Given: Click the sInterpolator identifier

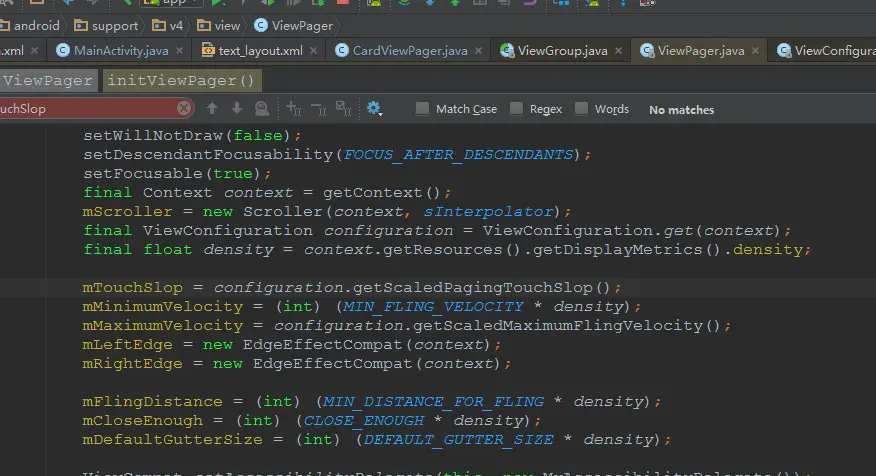Looking at the screenshot, I should tap(488, 212).
